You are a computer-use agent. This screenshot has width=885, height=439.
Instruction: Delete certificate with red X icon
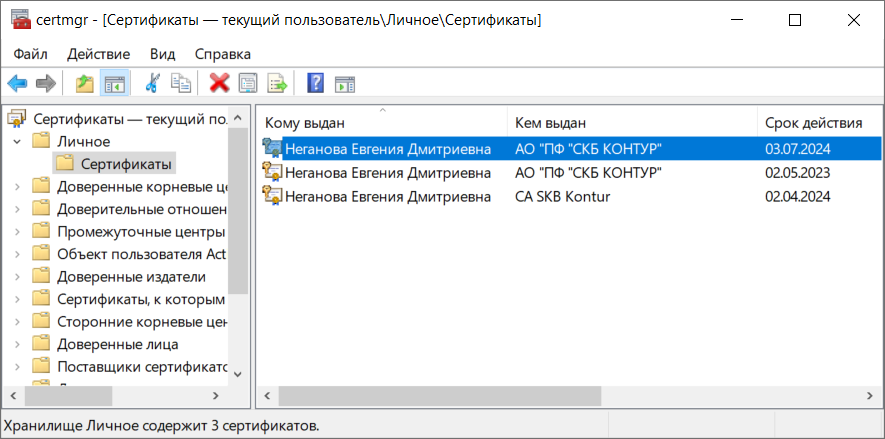coord(219,84)
